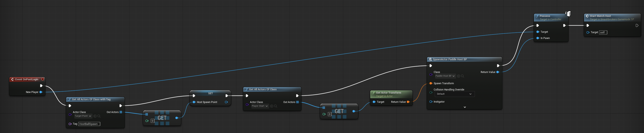Click index field of GET node near HostBallSpawn
This screenshot has height=133, width=644.
pos(152,121)
